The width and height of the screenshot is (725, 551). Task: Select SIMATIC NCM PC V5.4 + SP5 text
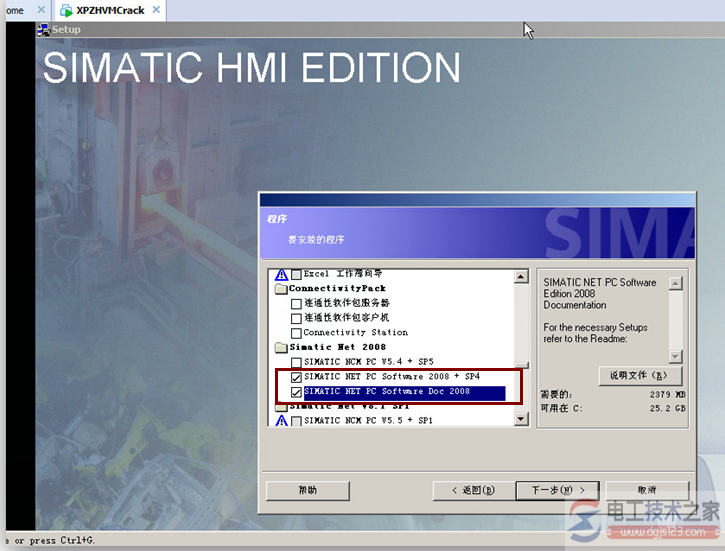(369, 361)
